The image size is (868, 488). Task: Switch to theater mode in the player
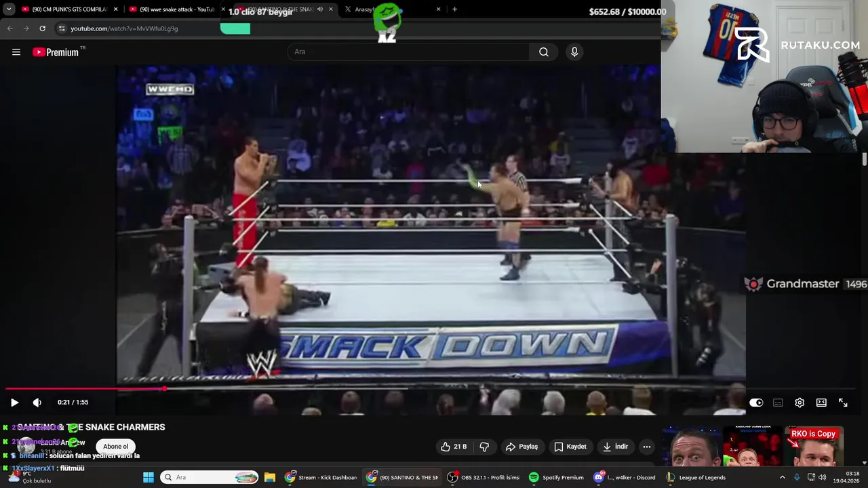[x=821, y=403]
